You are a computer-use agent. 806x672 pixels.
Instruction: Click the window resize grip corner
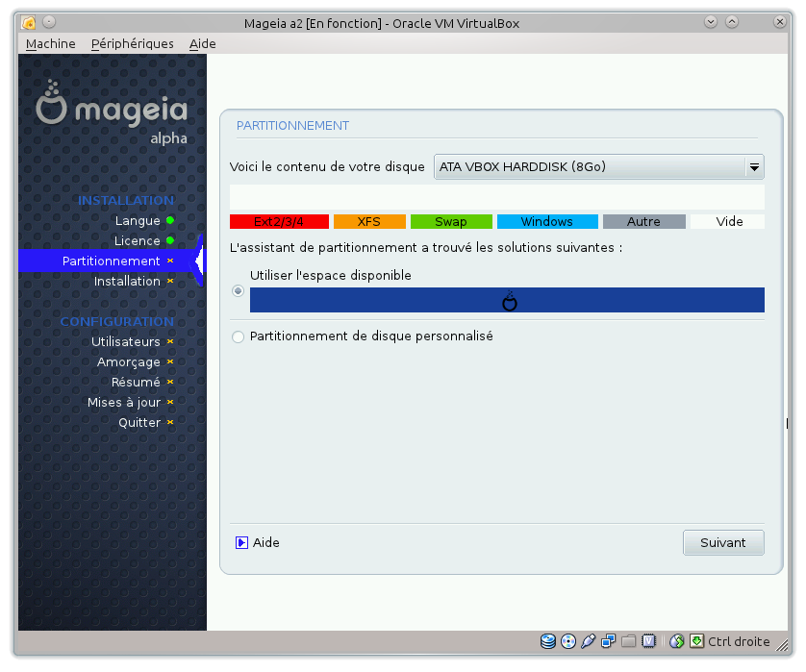coord(781,645)
